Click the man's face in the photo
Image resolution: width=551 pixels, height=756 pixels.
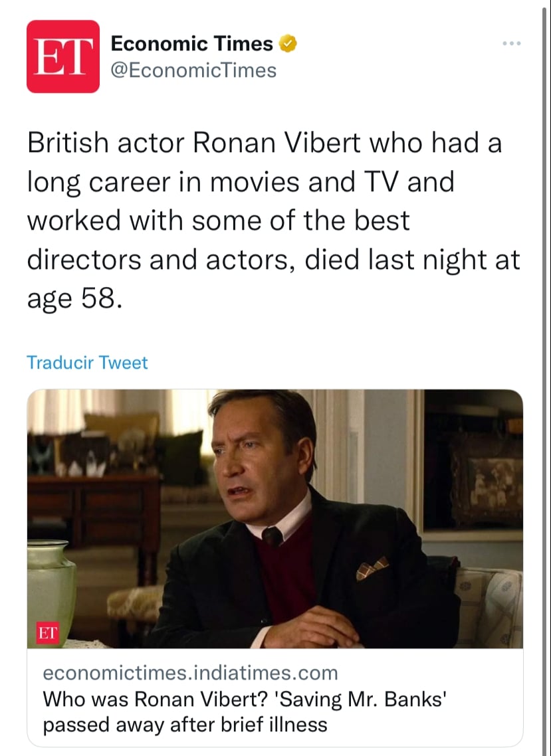tap(256, 470)
